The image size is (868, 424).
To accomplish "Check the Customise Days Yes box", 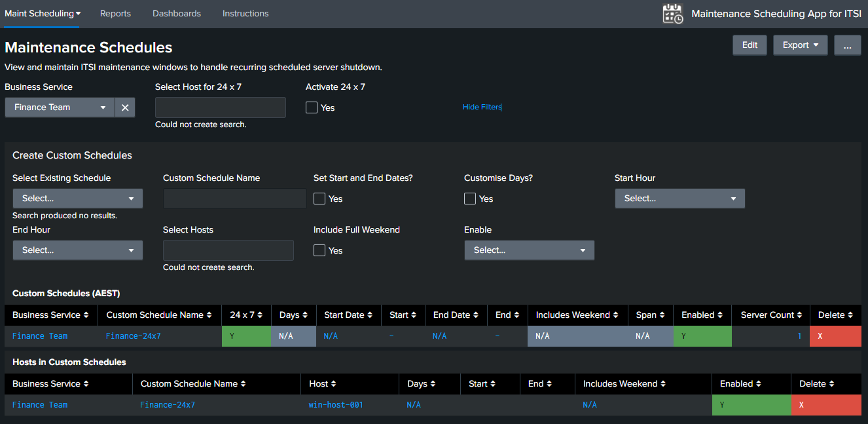I will pyautogui.click(x=470, y=199).
